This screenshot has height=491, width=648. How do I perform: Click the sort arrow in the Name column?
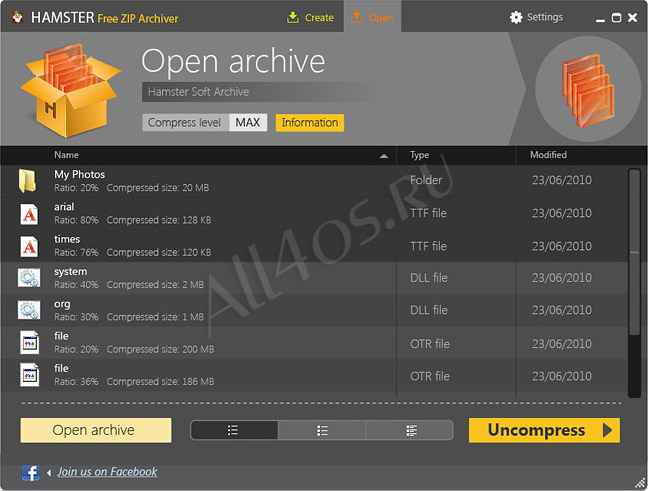(x=384, y=156)
